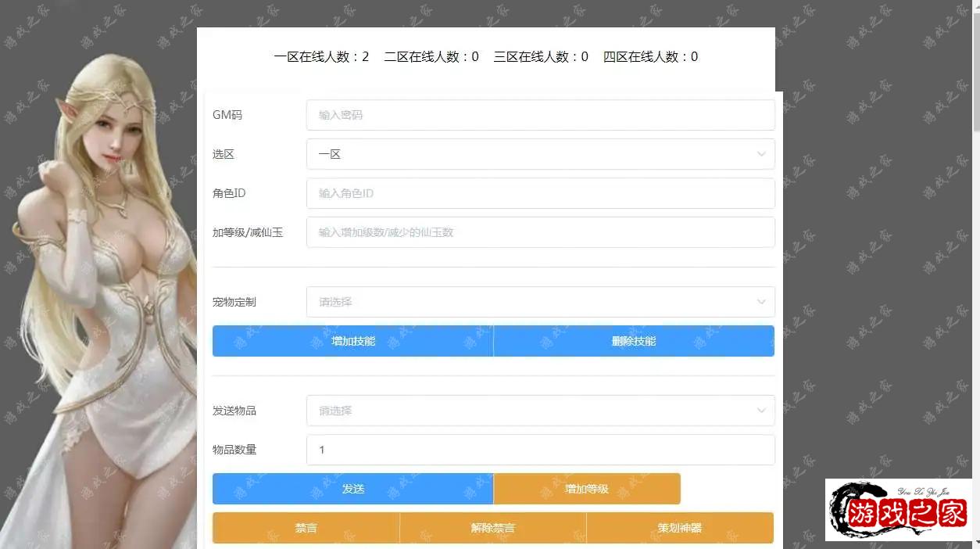Screen dimensions: 980x549
Task: Focus the 角色ID input box
Action: 540,193
